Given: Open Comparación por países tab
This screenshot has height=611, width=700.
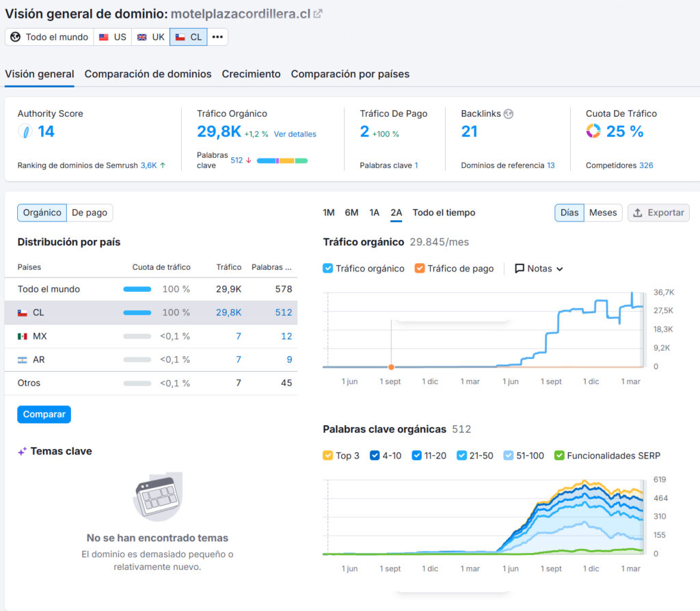Looking at the screenshot, I should pos(350,74).
